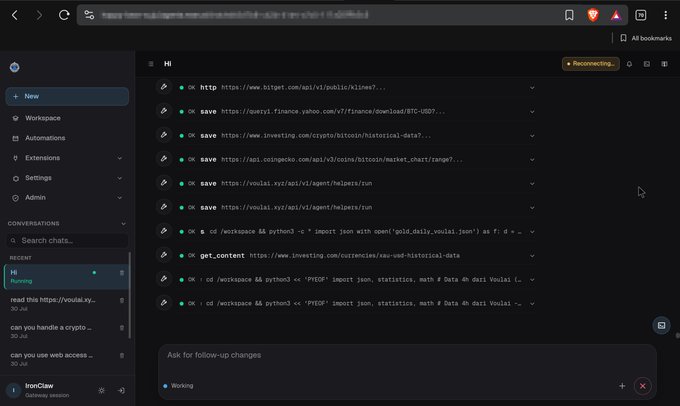Stop the run with red X button

click(643, 386)
